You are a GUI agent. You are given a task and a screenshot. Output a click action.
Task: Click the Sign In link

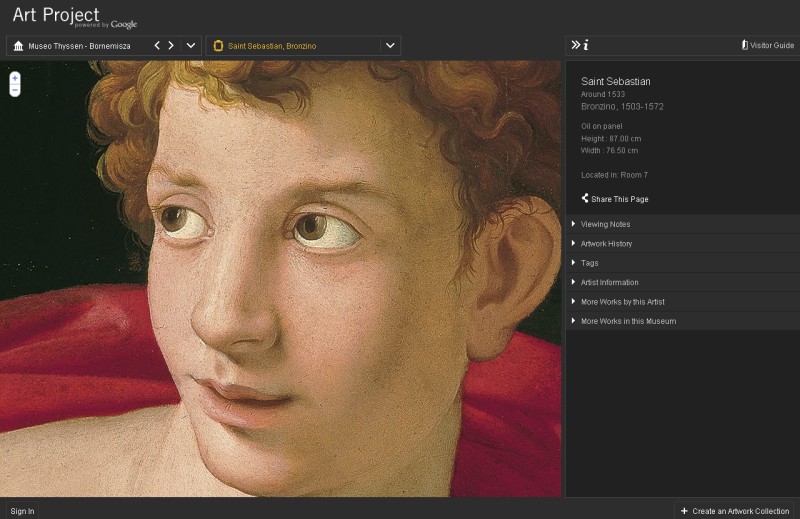click(x=22, y=511)
